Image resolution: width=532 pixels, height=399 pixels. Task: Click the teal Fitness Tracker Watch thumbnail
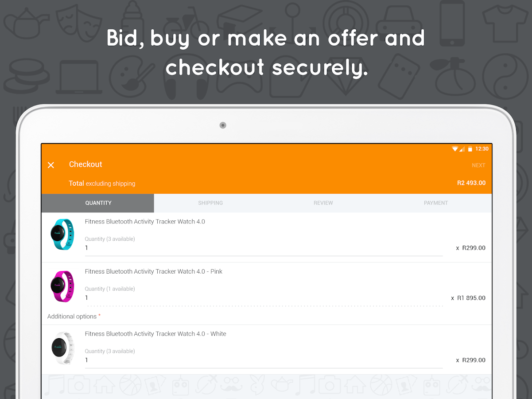click(62, 234)
